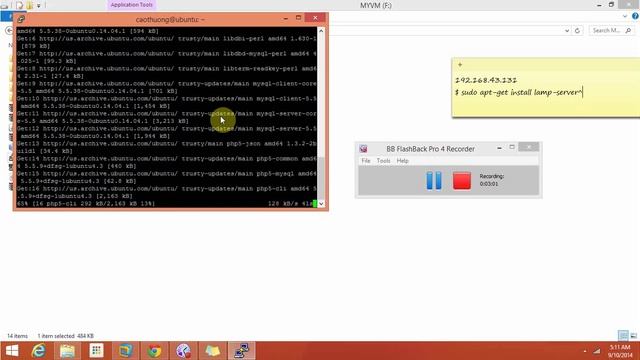This screenshot has width=640, height=360.
Task: Switch to PuTTY taskbar icon
Action: tap(241, 351)
